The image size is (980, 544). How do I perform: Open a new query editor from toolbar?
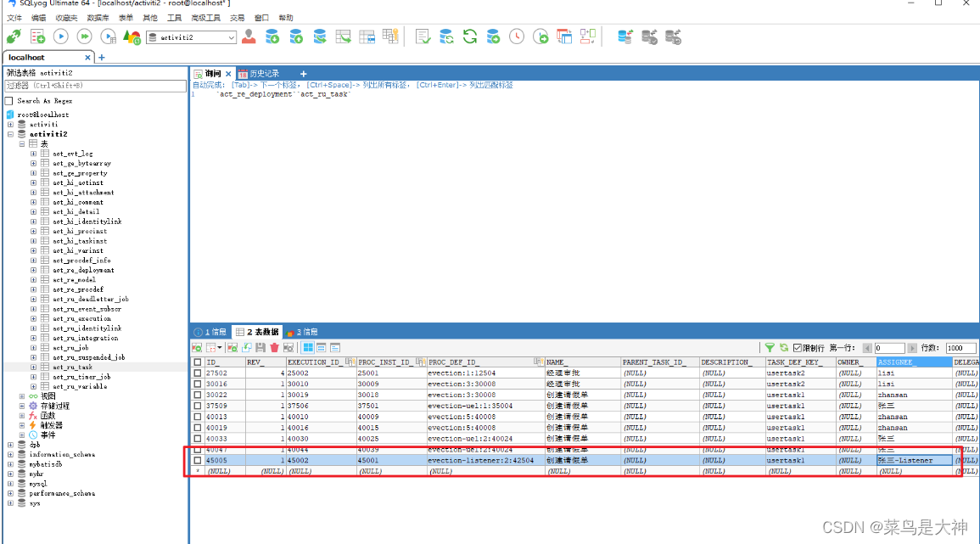(37, 36)
